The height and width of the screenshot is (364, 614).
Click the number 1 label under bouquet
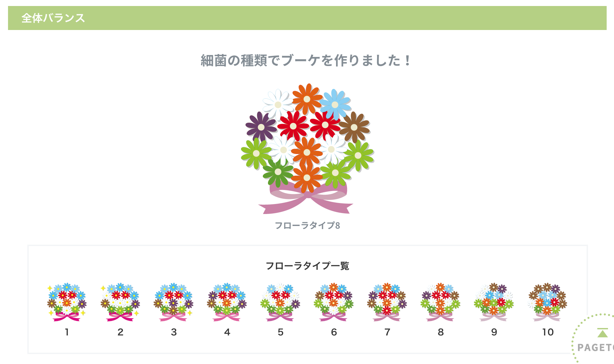(x=67, y=332)
